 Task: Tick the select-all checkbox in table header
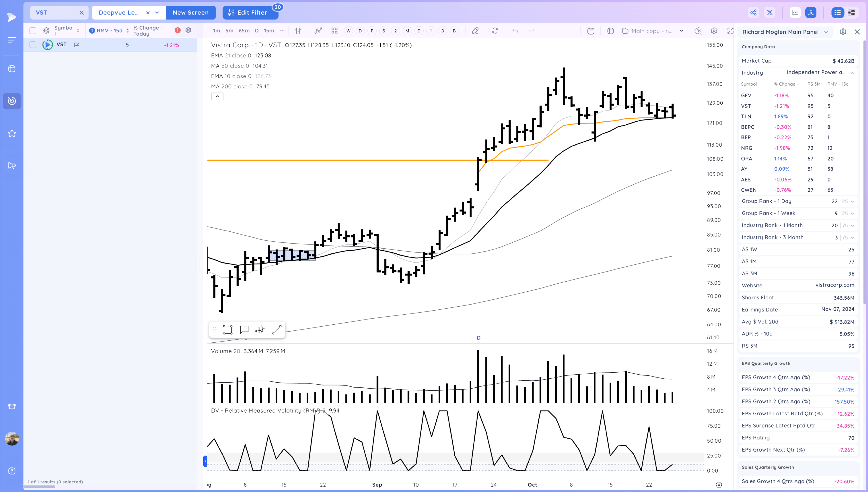tap(33, 31)
